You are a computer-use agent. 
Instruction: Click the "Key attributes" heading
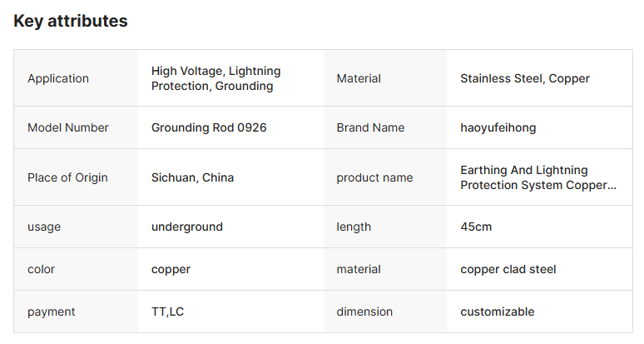pyautogui.click(x=71, y=21)
